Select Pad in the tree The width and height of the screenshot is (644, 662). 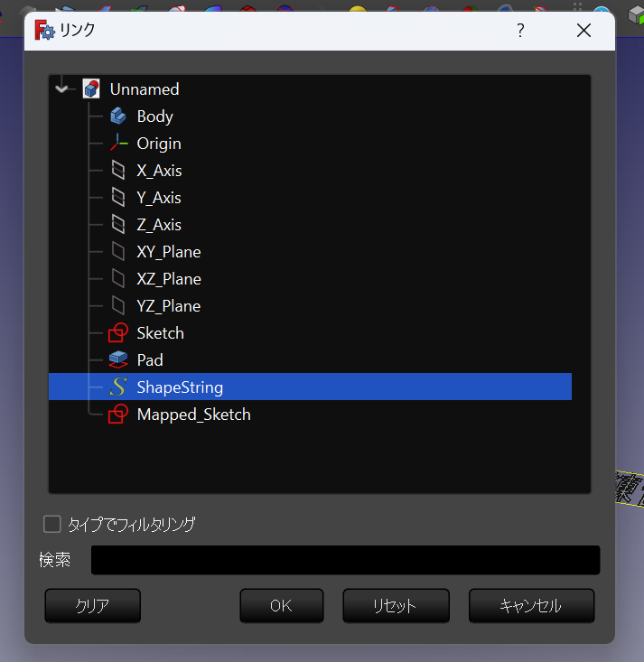tap(150, 360)
